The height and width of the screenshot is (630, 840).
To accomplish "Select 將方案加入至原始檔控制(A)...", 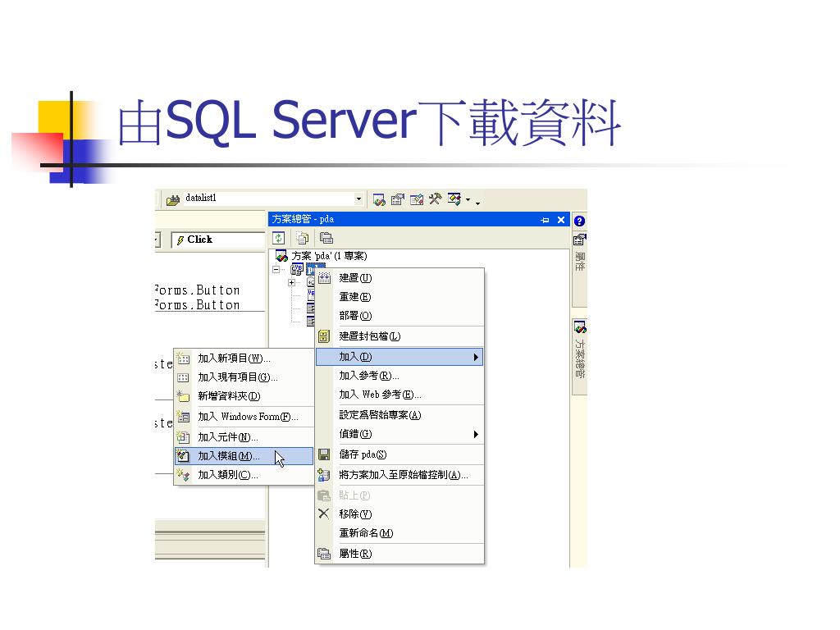I will click(x=399, y=475).
